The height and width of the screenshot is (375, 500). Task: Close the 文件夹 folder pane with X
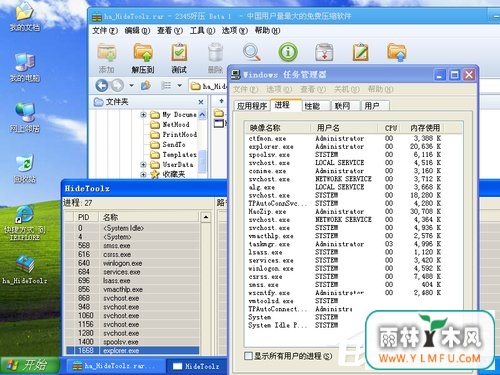click(201, 102)
